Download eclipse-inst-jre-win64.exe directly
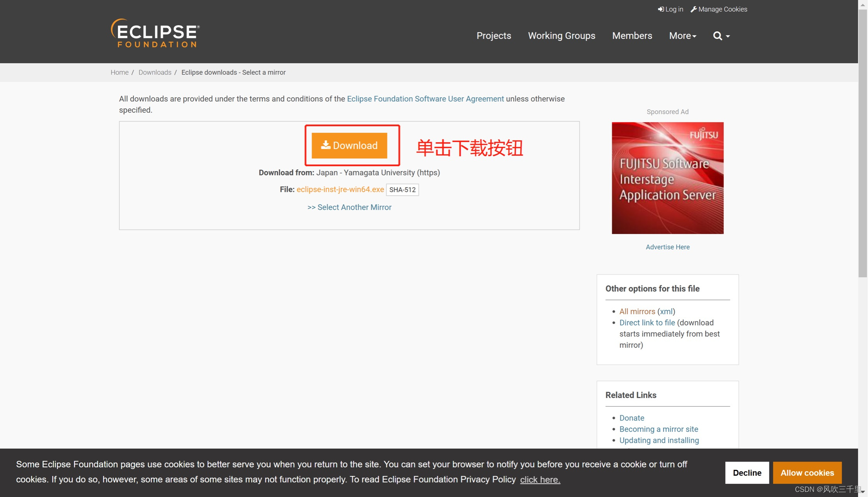The height and width of the screenshot is (497, 868). pos(340,189)
